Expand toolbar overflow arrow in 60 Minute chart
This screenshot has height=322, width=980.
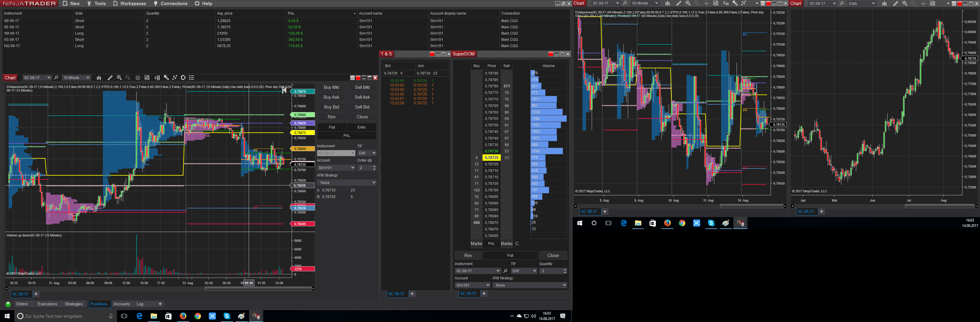pyautogui.click(x=757, y=4)
